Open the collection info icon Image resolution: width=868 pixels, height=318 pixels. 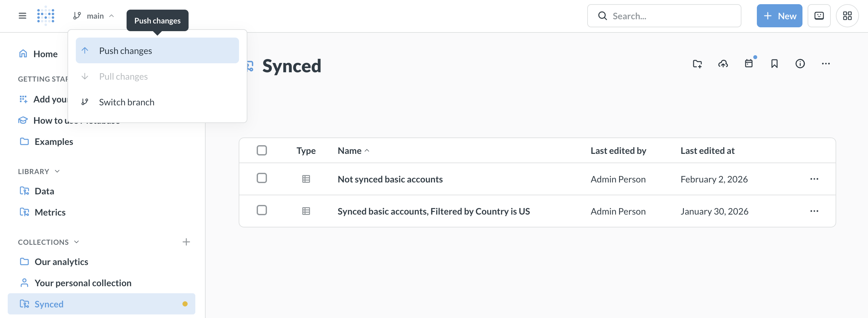pyautogui.click(x=800, y=64)
